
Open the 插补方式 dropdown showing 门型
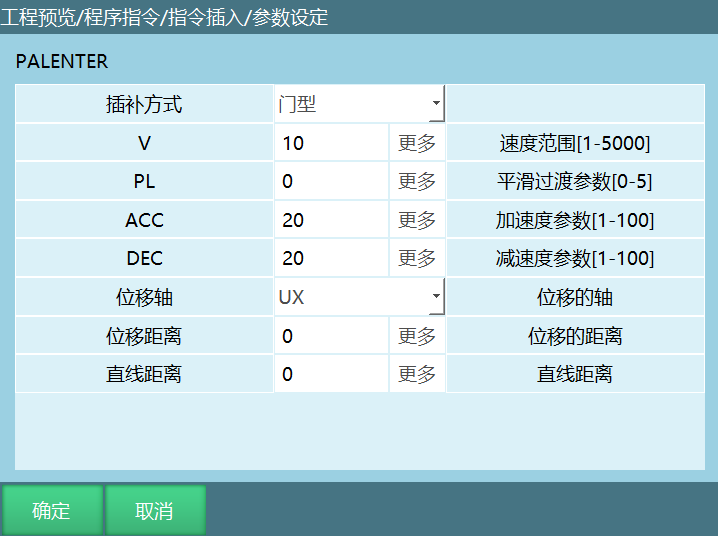click(359, 104)
